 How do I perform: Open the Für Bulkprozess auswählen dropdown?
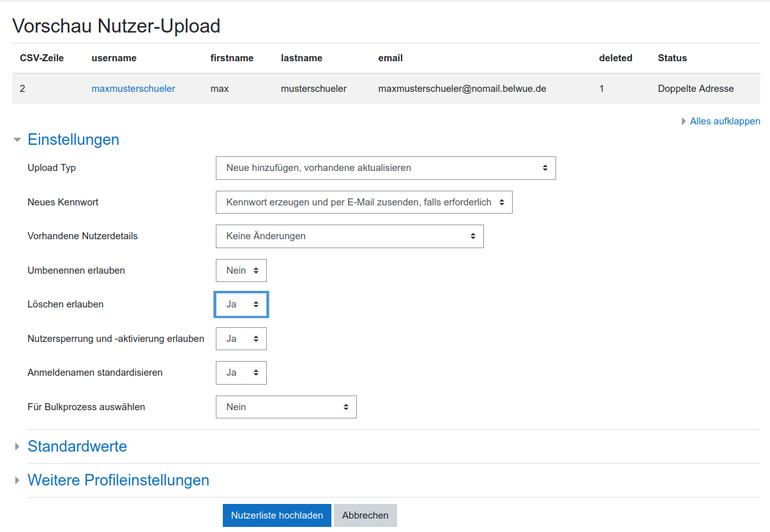(x=286, y=407)
